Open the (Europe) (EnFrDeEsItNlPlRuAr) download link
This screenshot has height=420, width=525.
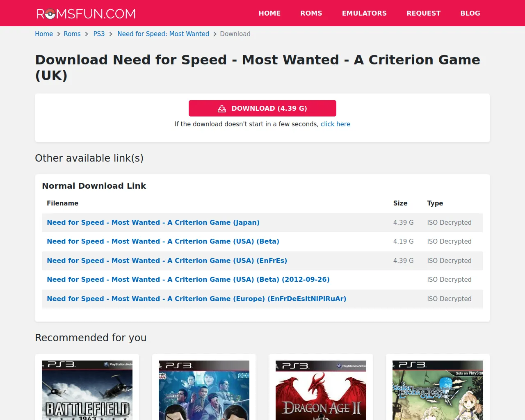coord(196,299)
